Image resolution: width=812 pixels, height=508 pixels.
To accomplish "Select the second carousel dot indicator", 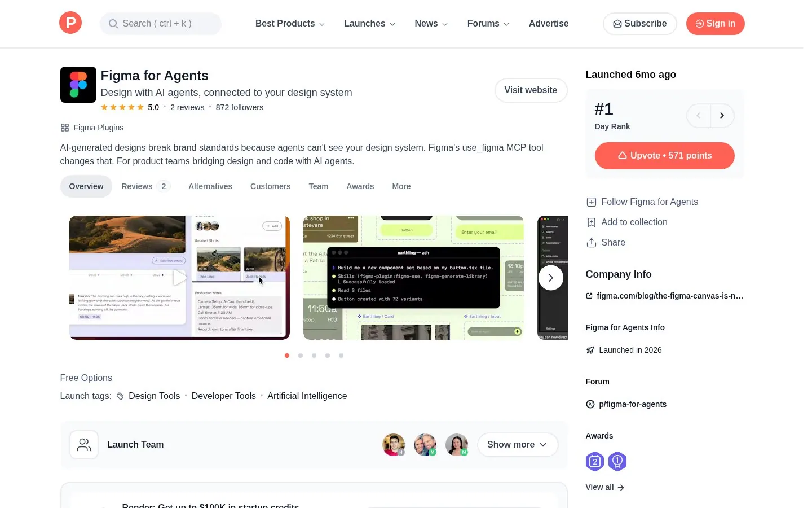I will [x=301, y=356].
